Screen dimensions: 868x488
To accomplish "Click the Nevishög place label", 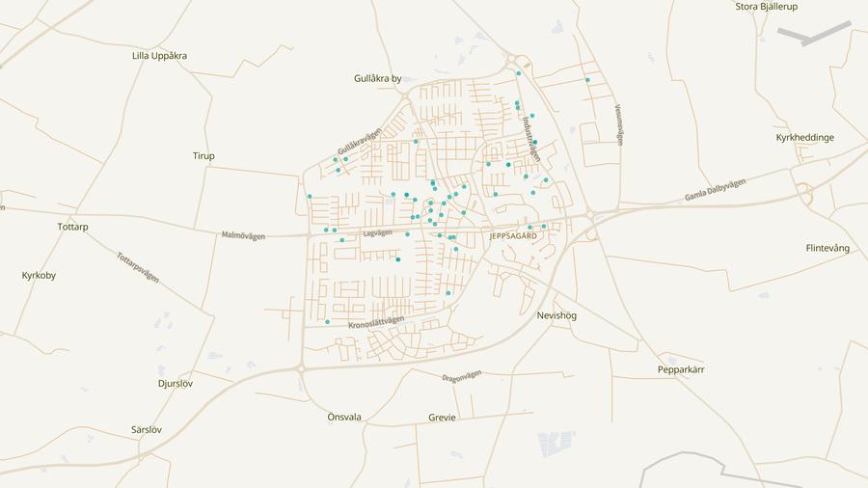I will pos(556,315).
